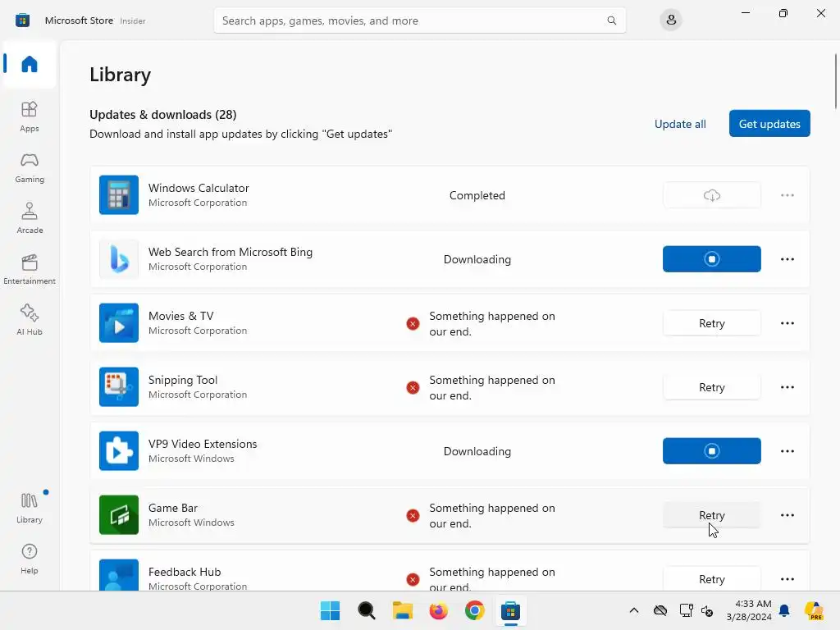Click the error icon next to Game Bar
The height and width of the screenshot is (630, 840).
click(x=413, y=515)
